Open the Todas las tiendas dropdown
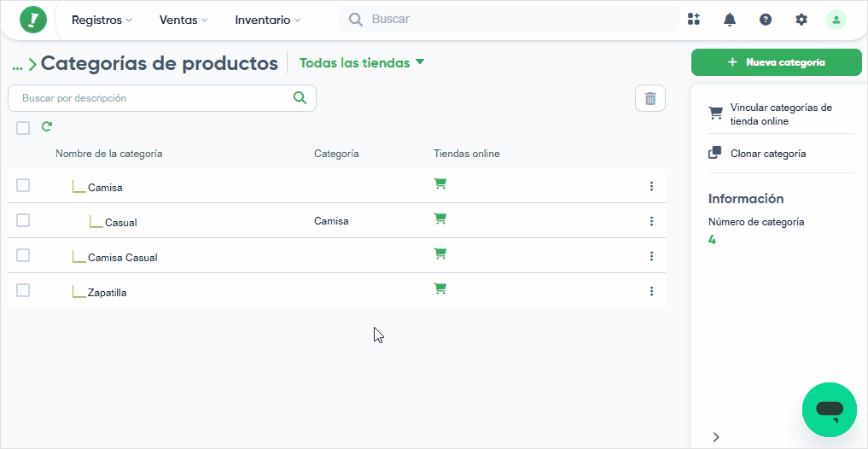Image resolution: width=868 pixels, height=449 pixels. [x=362, y=62]
